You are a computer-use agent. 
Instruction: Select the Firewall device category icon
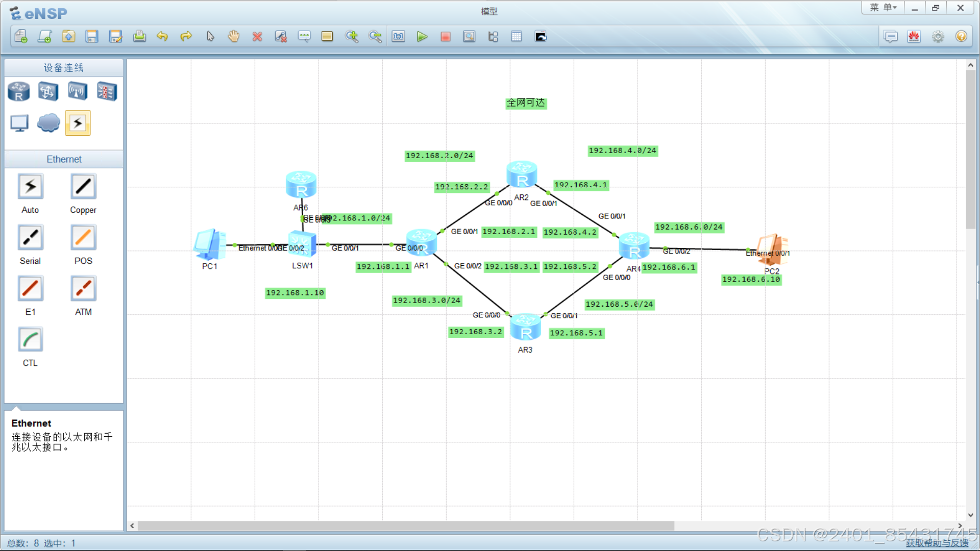[107, 92]
